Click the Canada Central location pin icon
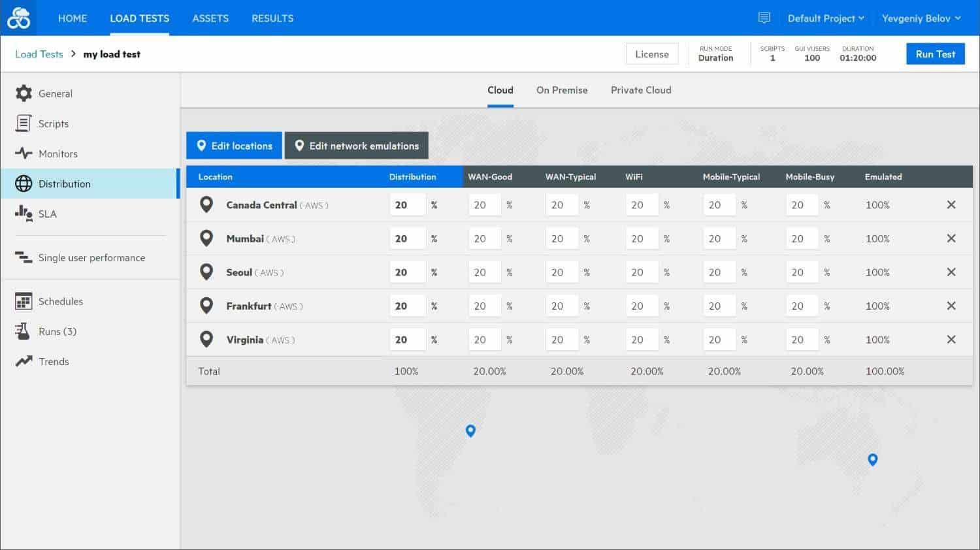 coord(206,204)
